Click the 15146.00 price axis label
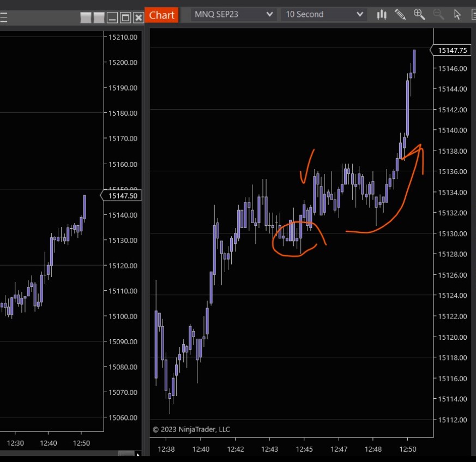 pyautogui.click(x=453, y=69)
